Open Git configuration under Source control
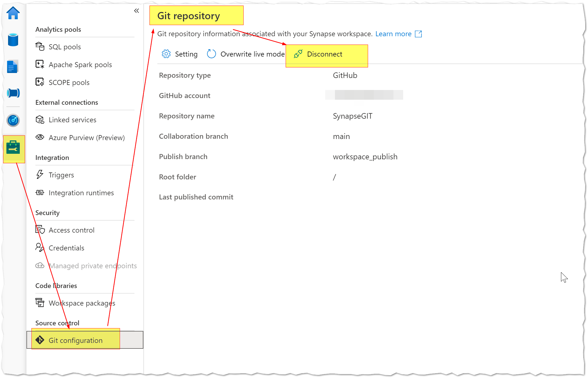This screenshot has width=588, height=378. (75, 340)
